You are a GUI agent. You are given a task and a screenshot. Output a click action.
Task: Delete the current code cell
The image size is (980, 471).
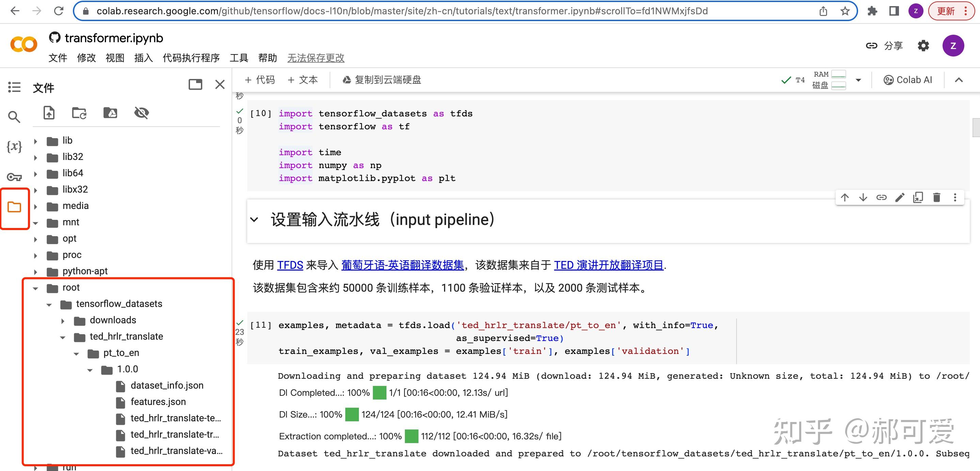pos(937,197)
